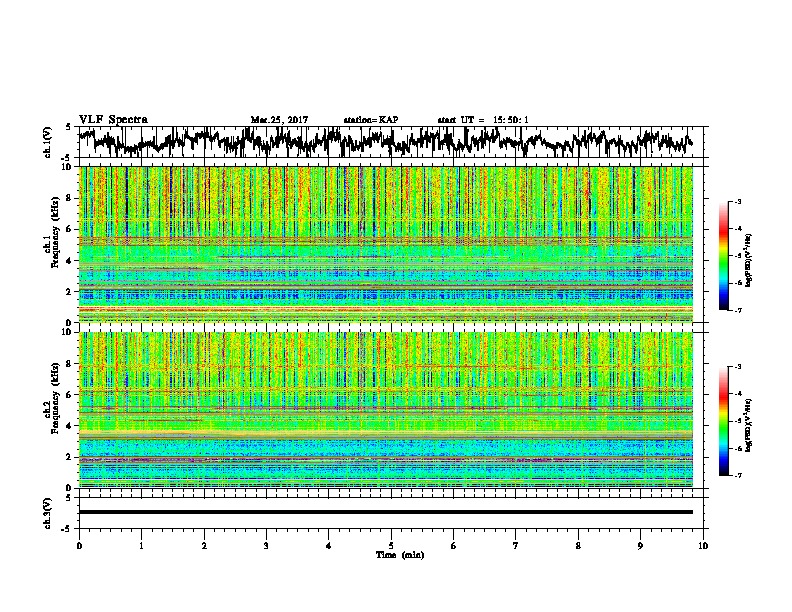Click time axis tick label "8"

578,546
